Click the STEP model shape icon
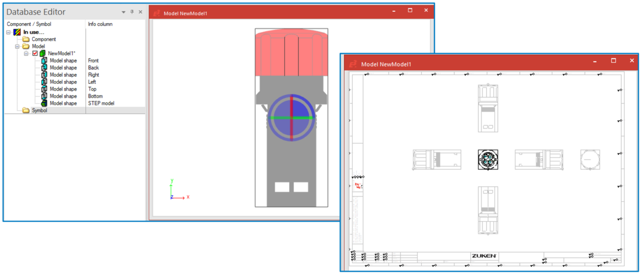Screen dimensions: 644x276 [44, 103]
